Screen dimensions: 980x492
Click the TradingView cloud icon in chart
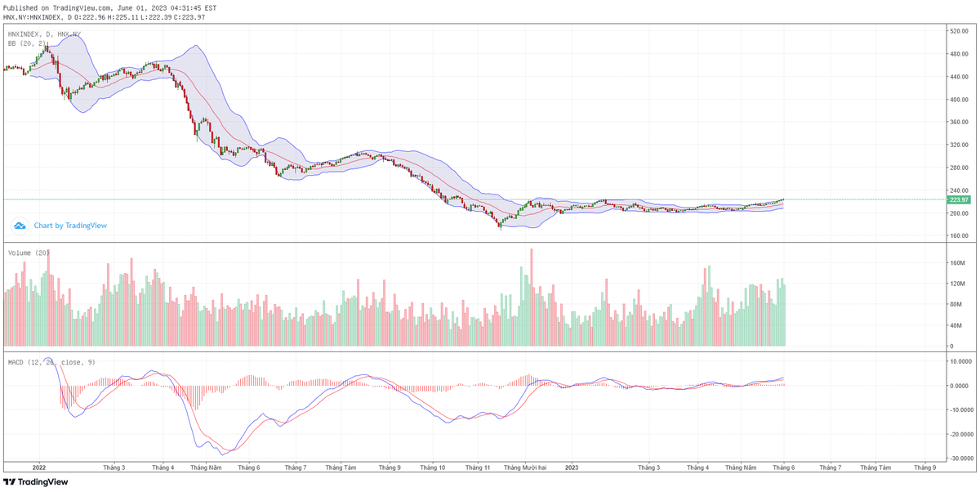[x=21, y=226]
